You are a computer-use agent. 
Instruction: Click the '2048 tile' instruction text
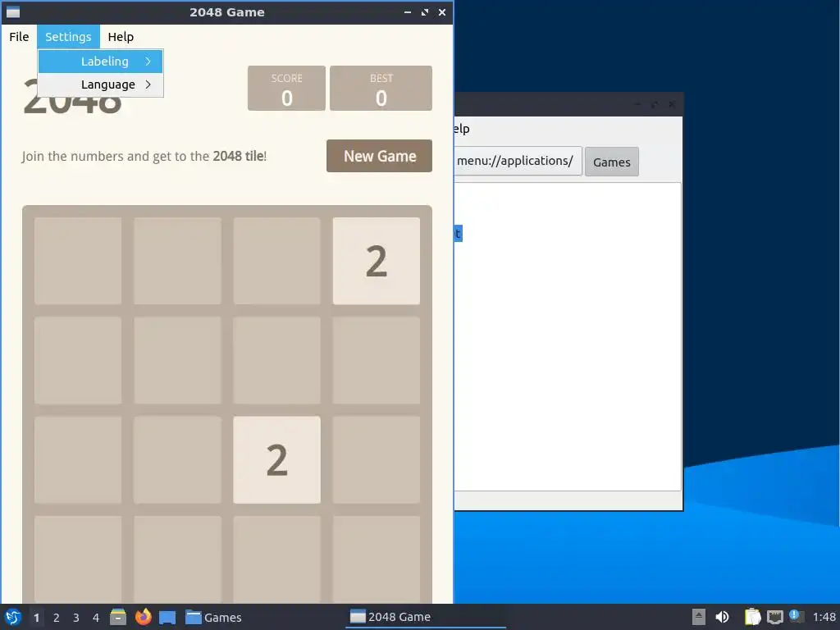(238, 156)
